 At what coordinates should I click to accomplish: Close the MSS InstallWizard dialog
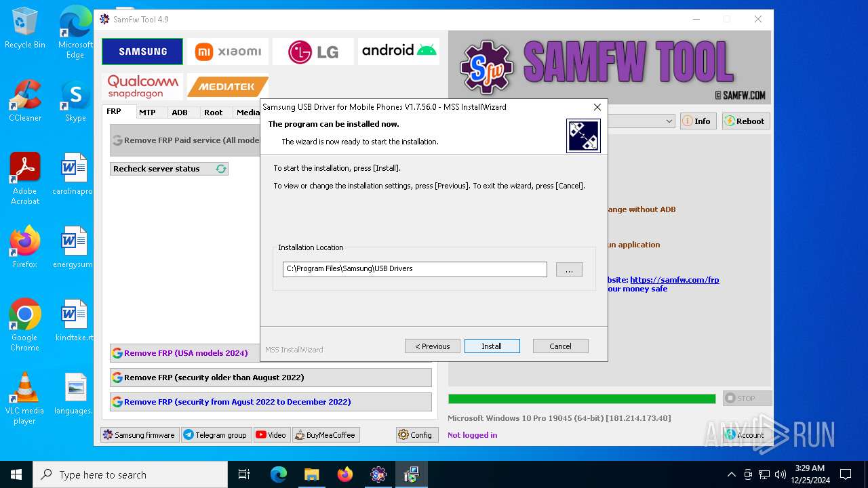click(x=597, y=107)
